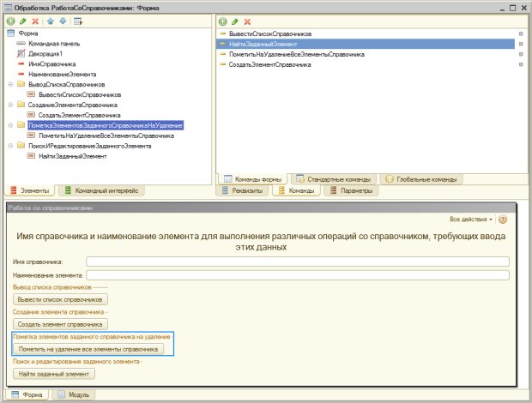Switch to Модуль tab at bottom
This screenshot has height=403, width=532.
[x=72, y=394]
